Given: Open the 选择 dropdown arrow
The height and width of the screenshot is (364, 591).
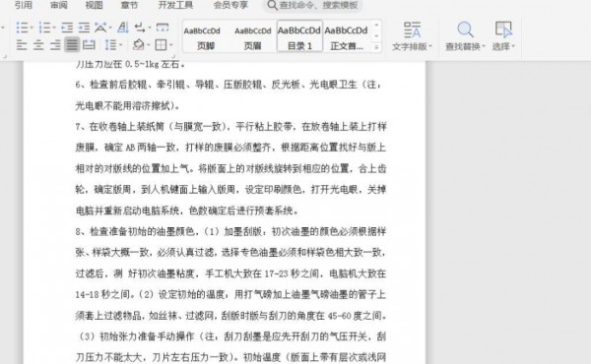Looking at the screenshot, I should [x=513, y=46].
